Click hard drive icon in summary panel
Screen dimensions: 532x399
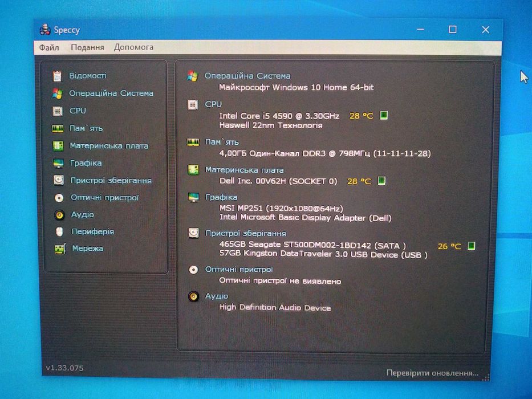(193, 233)
